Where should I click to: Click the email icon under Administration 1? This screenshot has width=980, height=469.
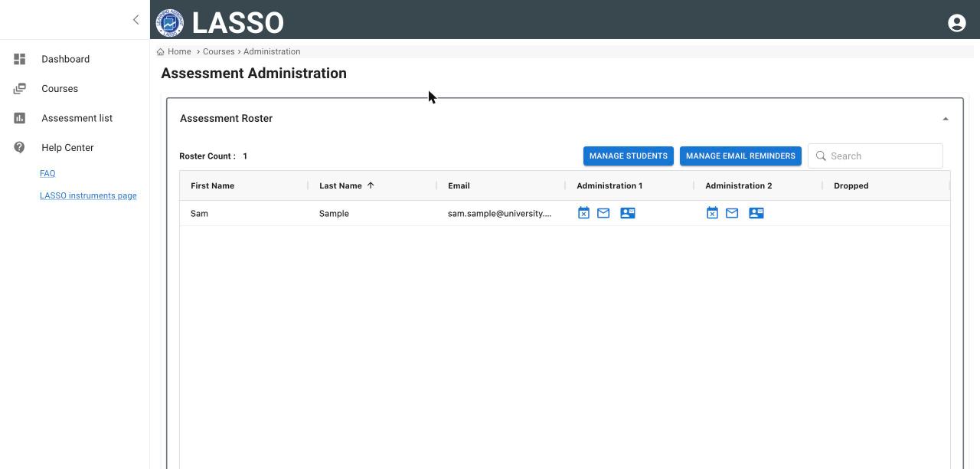pos(603,213)
